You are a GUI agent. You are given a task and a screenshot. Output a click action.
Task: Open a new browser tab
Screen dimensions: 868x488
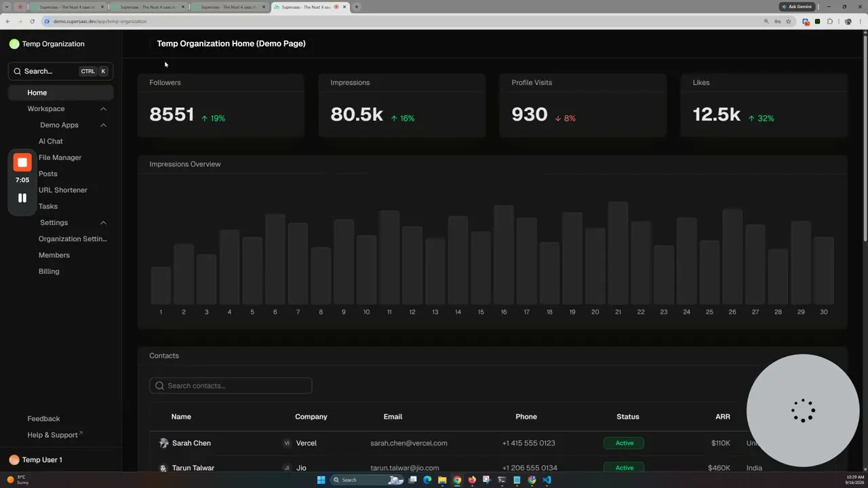pos(357,7)
